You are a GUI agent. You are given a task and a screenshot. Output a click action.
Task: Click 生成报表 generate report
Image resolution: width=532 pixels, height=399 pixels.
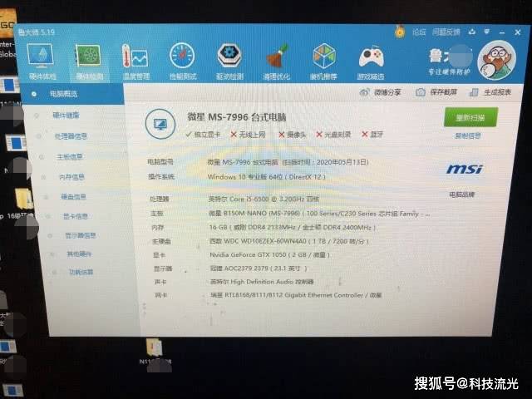pos(490,92)
